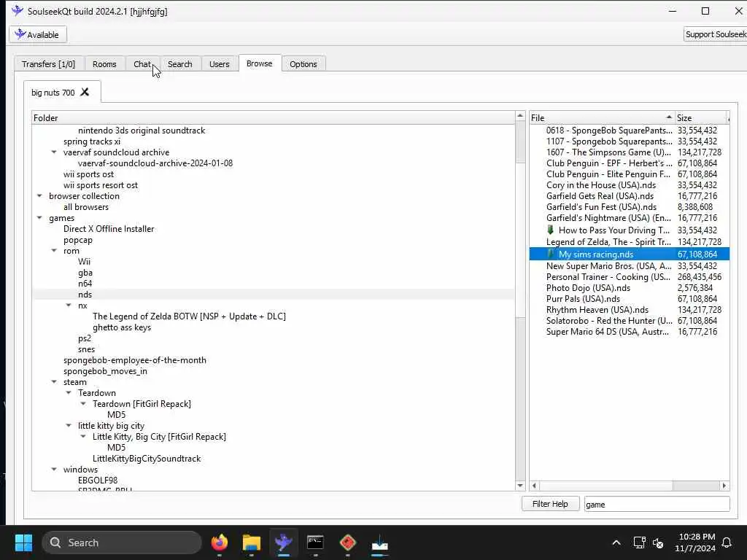Switch to the Options tab

[x=303, y=64]
